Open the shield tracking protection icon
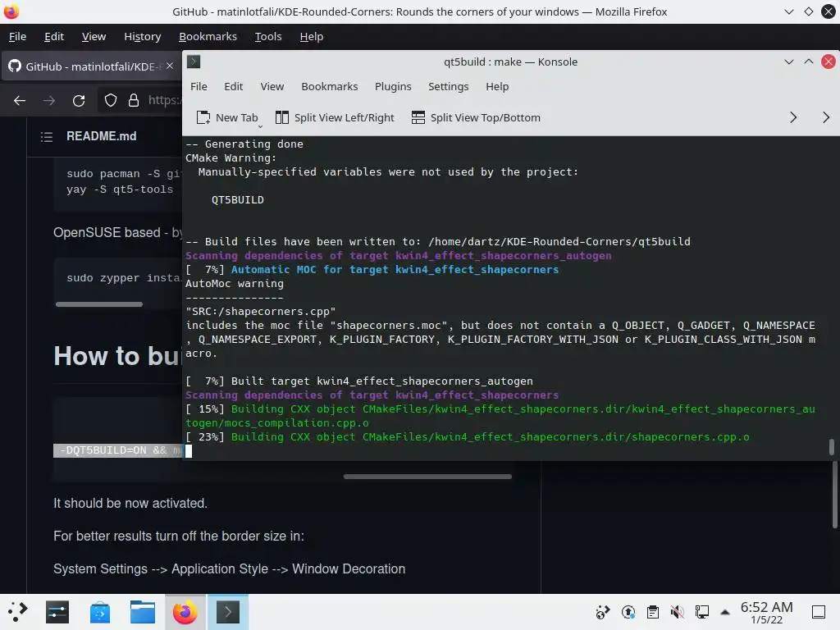 point(111,100)
